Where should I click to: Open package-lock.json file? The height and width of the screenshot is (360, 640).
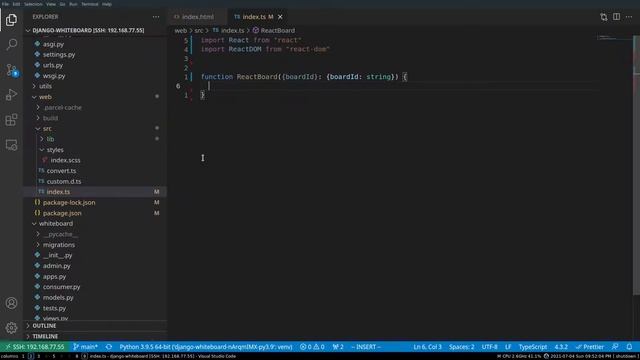tap(95, 202)
